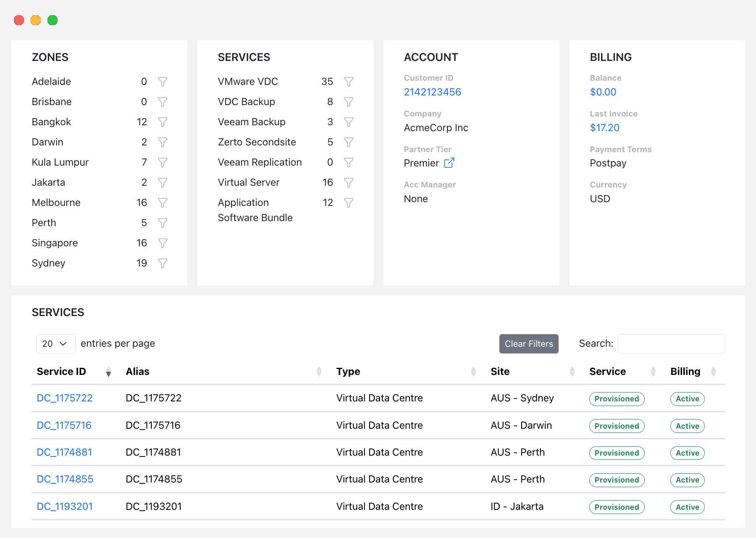Image resolution: width=756 pixels, height=538 pixels.
Task: Sort table by Type column
Action: pyautogui.click(x=473, y=372)
